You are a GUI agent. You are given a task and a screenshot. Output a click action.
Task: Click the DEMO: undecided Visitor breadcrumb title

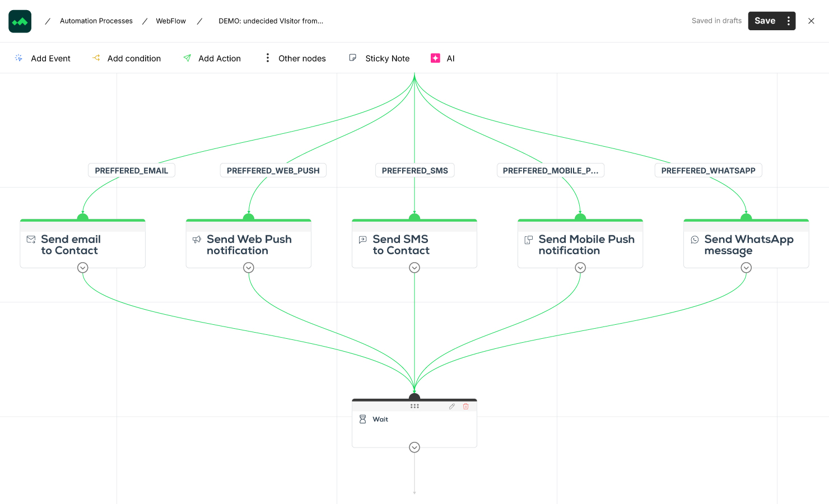tap(271, 21)
